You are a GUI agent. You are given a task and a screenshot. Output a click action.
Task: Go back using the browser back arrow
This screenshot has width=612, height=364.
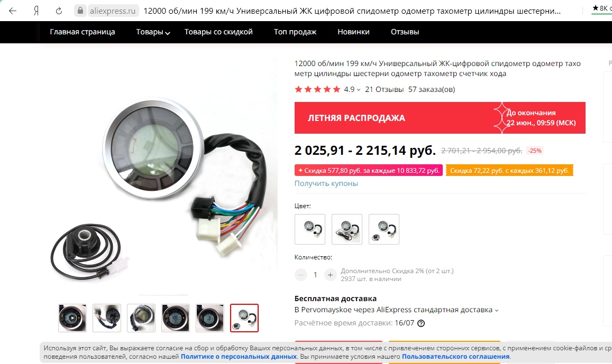(x=13, y=11)
